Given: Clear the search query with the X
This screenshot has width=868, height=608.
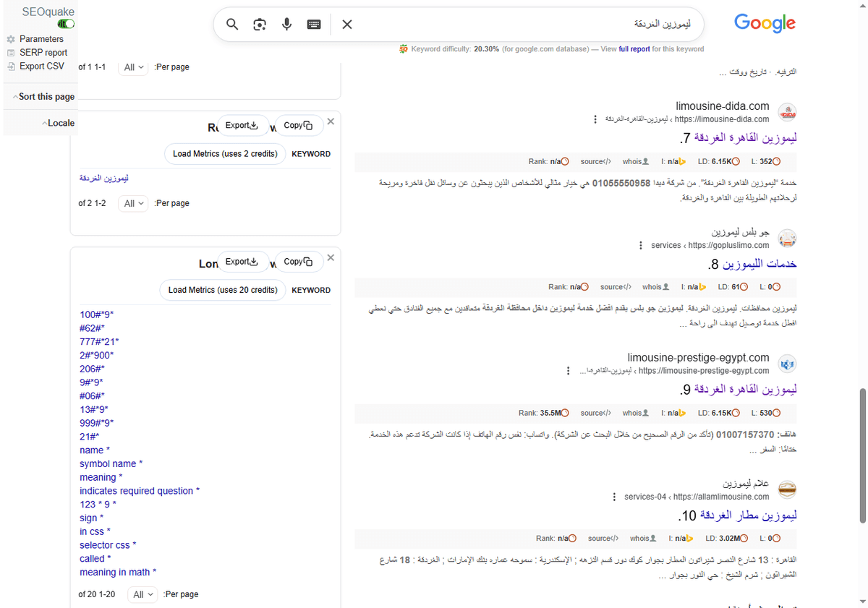Looking at the screenshot, I should point(346,24).
